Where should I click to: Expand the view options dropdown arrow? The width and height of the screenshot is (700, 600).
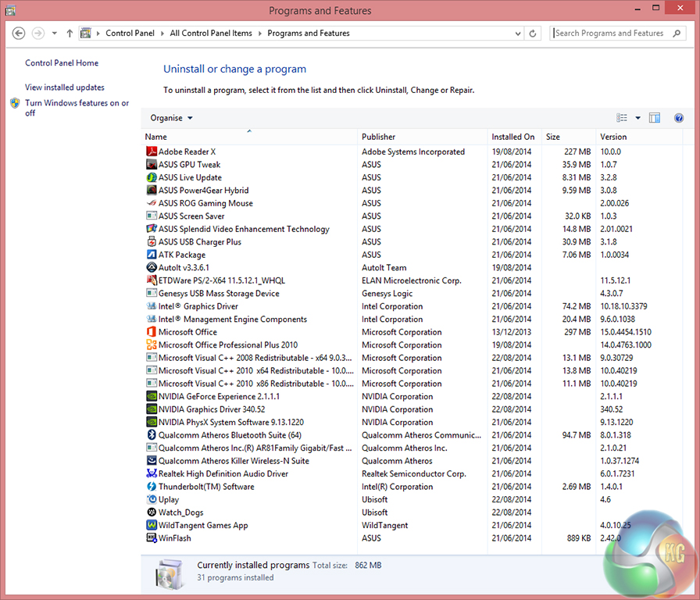[637, 118]
